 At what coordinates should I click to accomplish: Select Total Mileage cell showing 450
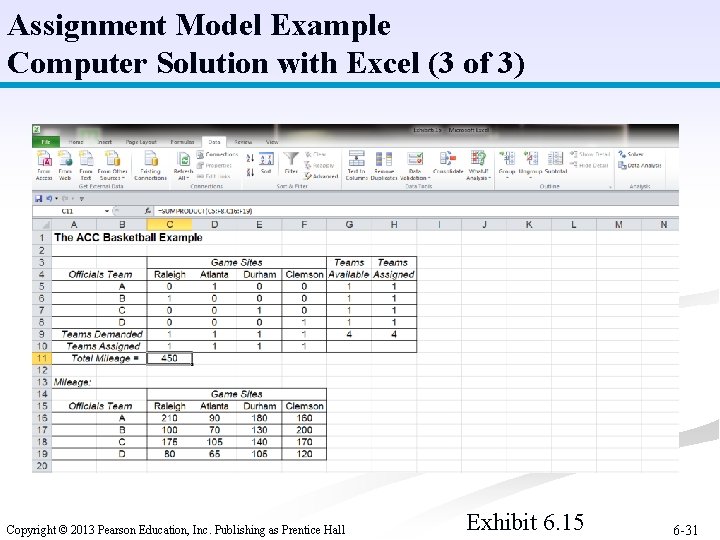point(169,358)
